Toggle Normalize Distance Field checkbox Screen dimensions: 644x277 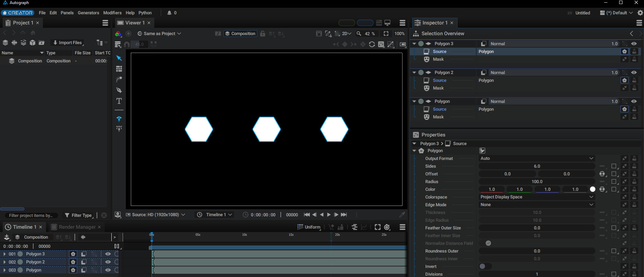(x=488, y=243)
